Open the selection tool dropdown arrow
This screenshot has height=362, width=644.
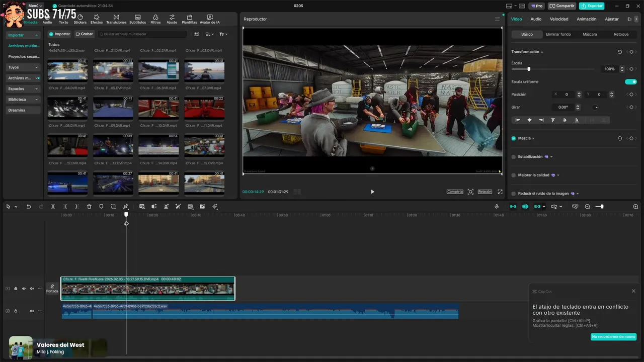[16, 207]
